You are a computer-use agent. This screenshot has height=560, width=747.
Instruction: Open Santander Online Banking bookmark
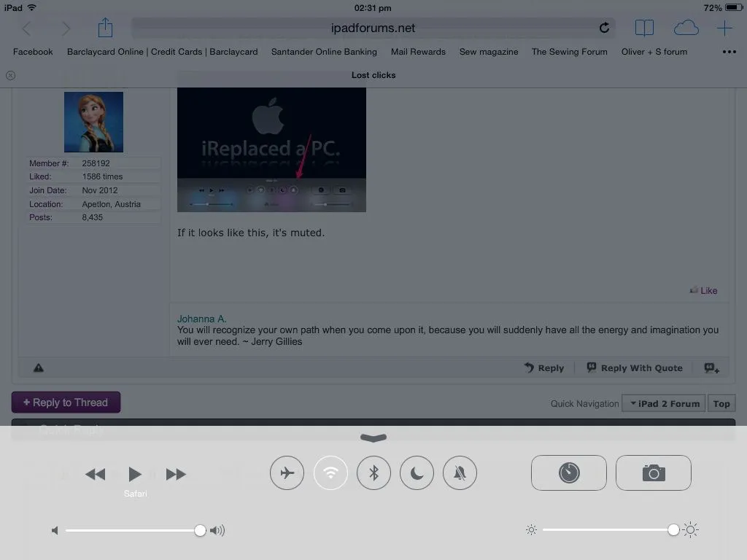[324, 52]
